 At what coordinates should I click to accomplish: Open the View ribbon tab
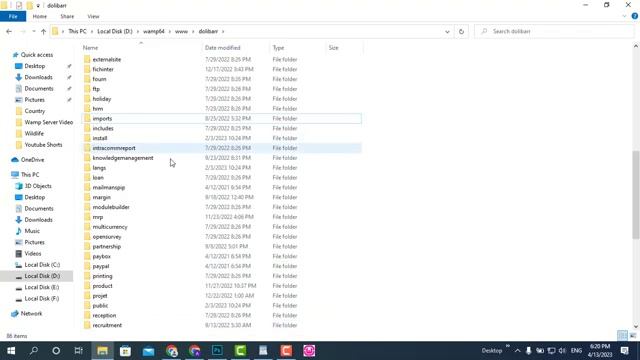click(93, 16)
